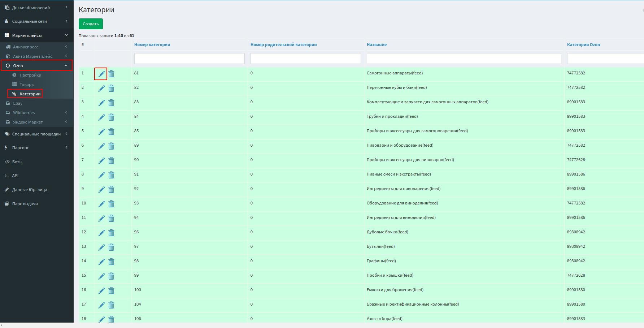The width and height of the screenshot is (644, 328).
Task: Edit row Ингредиенты для пивоварения
Action: coord(101,190)
